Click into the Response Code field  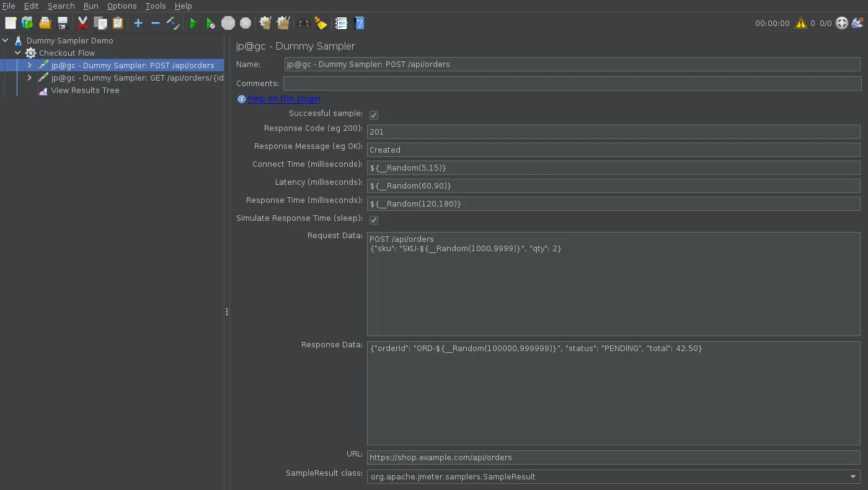[613, 131]
